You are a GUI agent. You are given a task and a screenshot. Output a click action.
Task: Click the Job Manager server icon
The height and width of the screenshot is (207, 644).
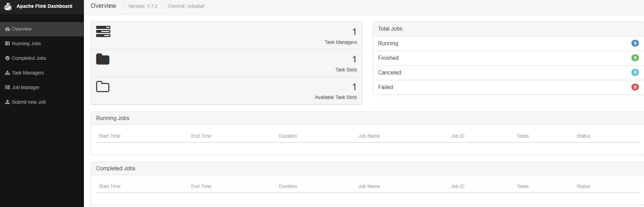[x=7, y=87]
